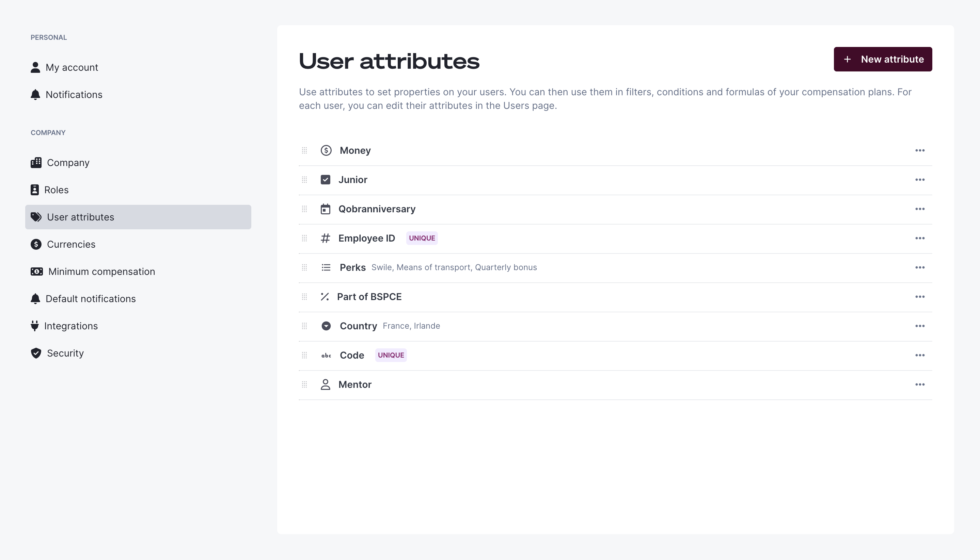Click the Mentor person icon
Screen dimensions: 980x560
pos(326,384)
